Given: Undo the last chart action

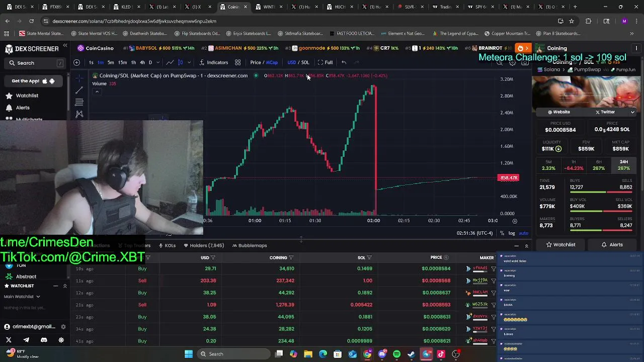Looking at the screenshot, I should coord(344,62).
